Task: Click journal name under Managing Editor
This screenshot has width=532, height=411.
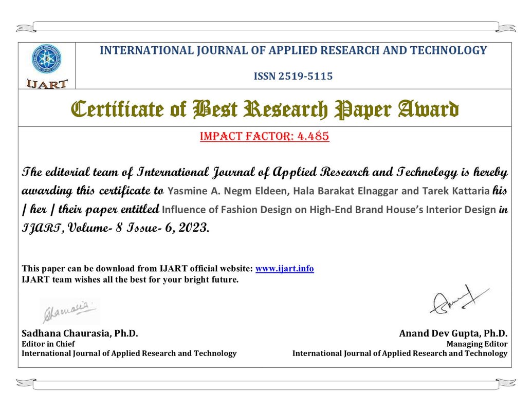Action: pyautogui.click(x=400, y=353)
